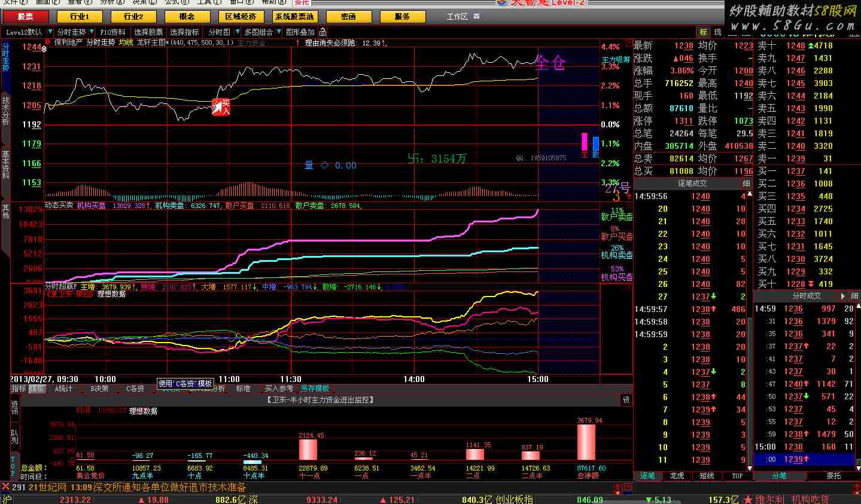Click the 委托 order menu item

click(x=302, y=2)
